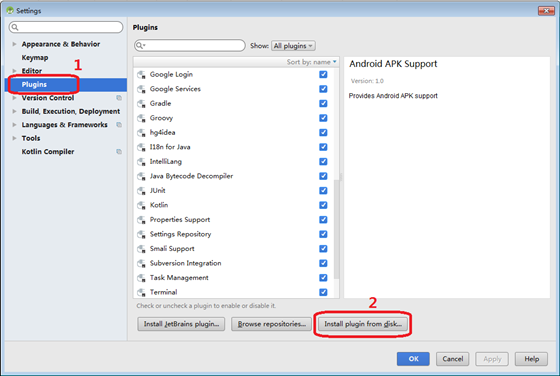Screen dimensions: 560x376
Task: Select the Tools settings entry
Action: pyautogui.click(x=31, y=138)
